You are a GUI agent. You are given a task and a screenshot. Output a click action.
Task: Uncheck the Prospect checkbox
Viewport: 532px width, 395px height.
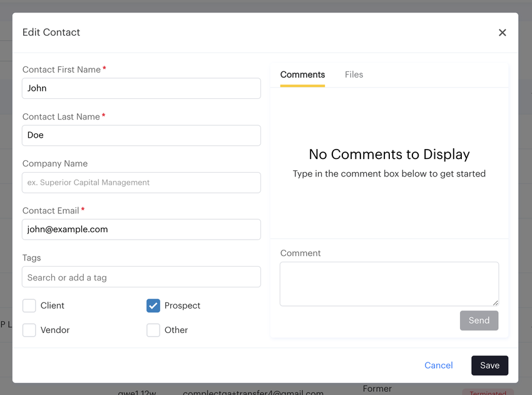[x=153, y=305]
